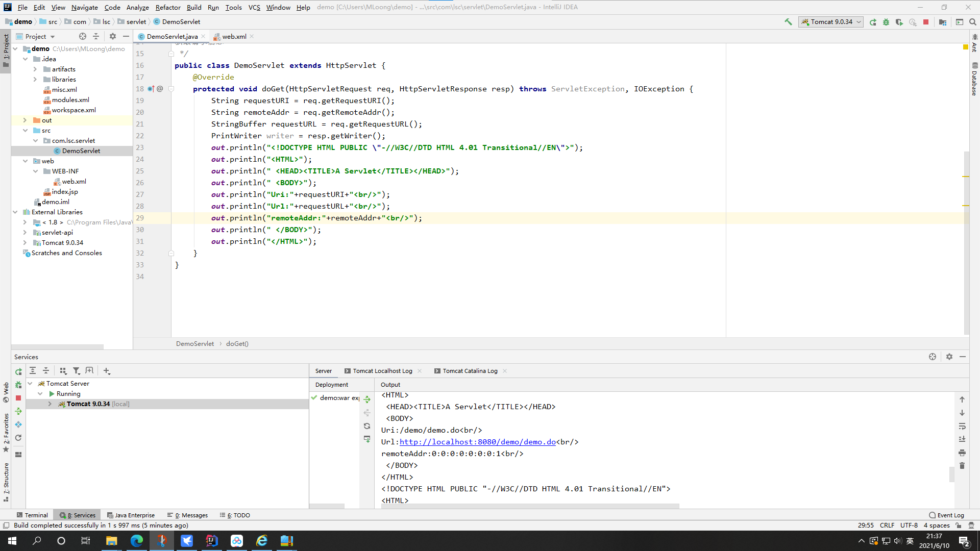Collapse all nodes in the Services tree toolbar

pyautogui.click(x=46, y=371)
